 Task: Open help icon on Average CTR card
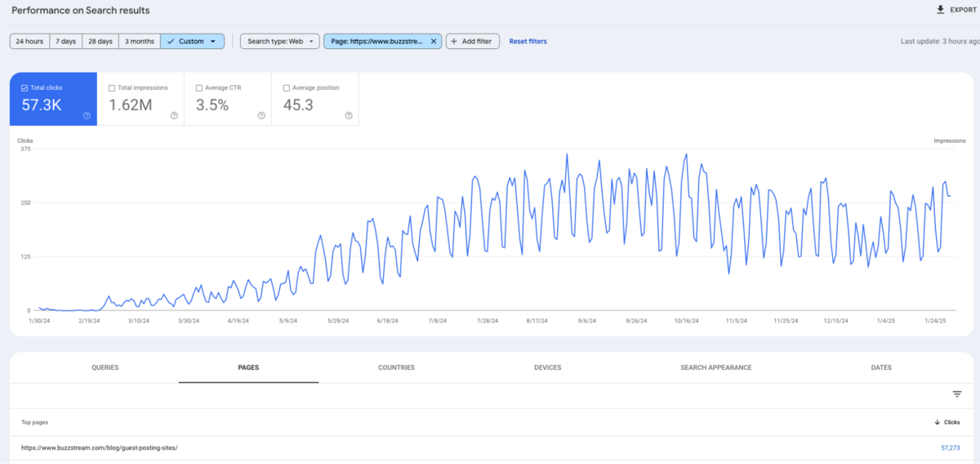point(261,116)
